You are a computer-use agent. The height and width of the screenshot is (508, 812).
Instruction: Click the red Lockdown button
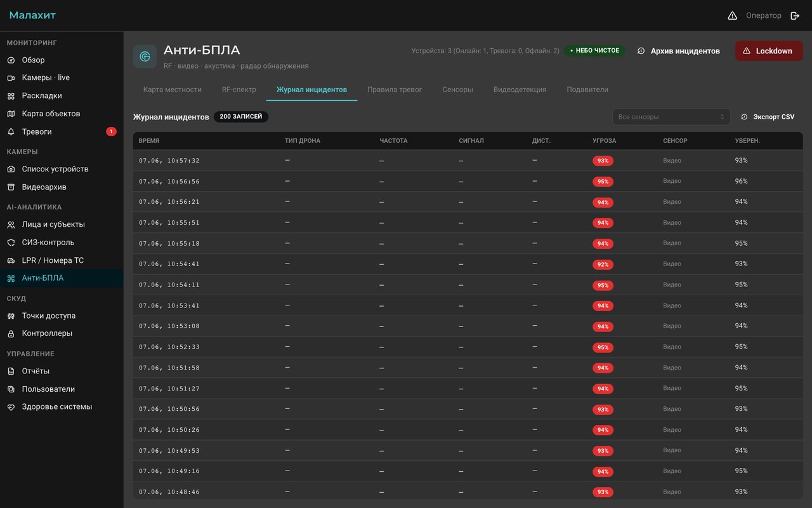point(768,51)
